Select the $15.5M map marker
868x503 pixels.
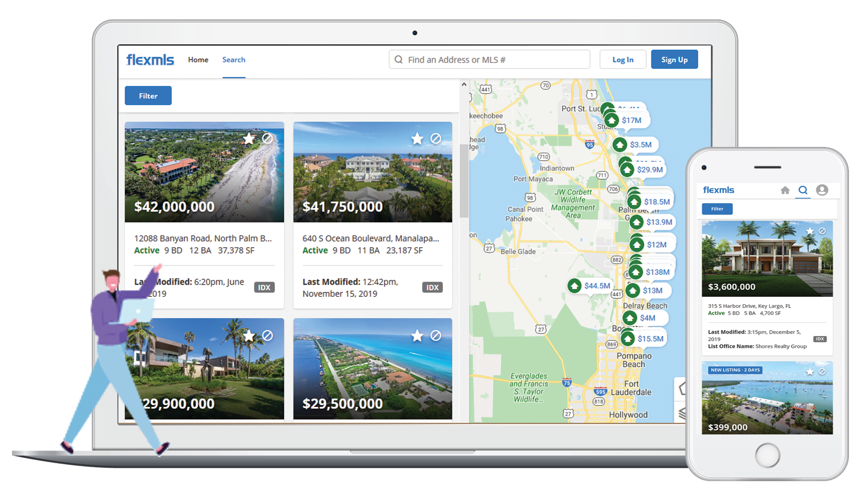(644, 339)
